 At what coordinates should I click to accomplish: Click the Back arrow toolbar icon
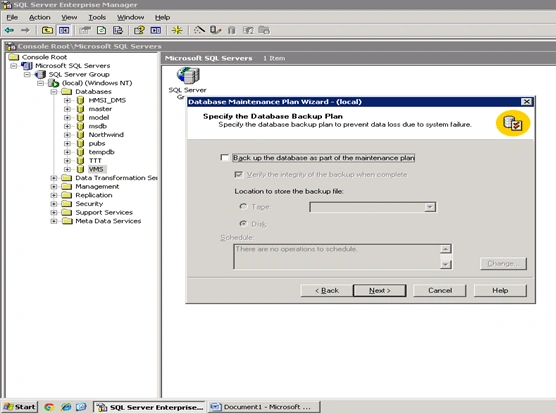pyautogui.click(x=10, y=30)
